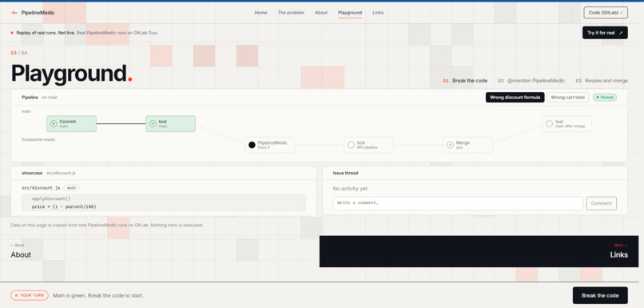Click the applyDiscount() code line

tap(51, 198)
